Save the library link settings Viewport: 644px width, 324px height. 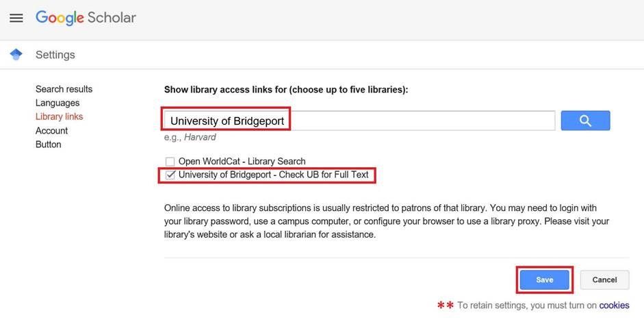pos(544,279)
